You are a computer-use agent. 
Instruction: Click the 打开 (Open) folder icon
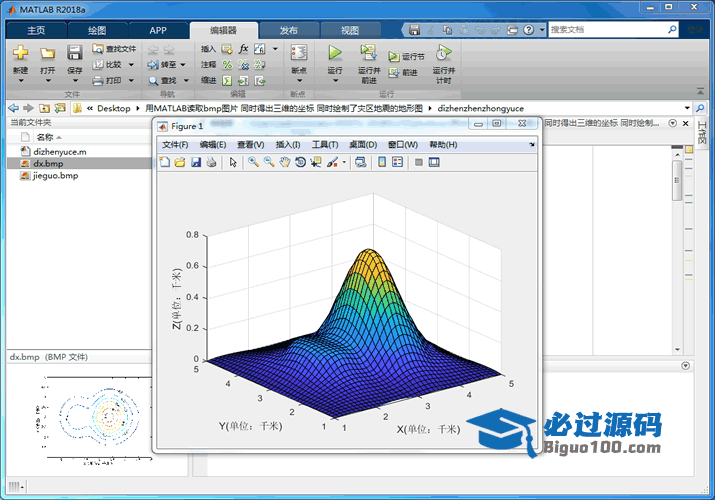(x=47, y=53)
